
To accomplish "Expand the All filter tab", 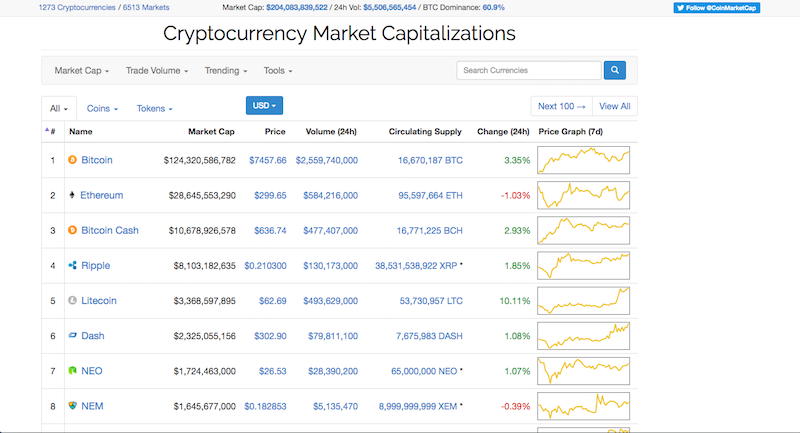I will (x=59, y=109).
